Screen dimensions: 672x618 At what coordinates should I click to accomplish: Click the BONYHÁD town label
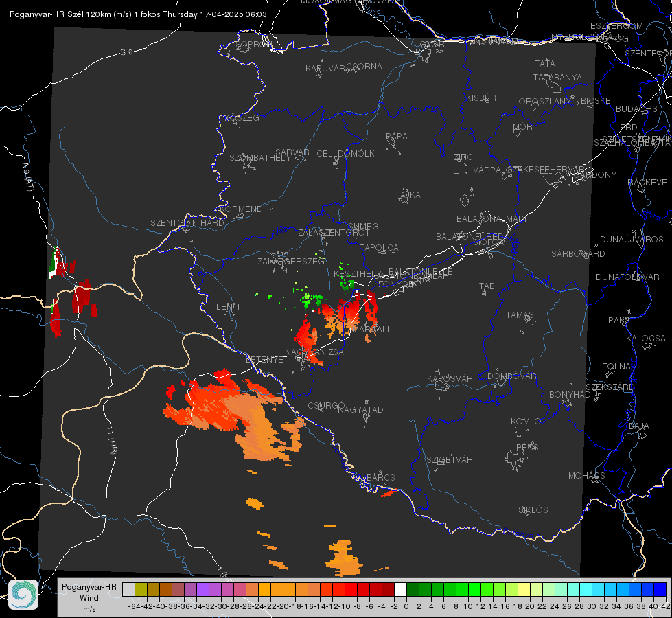(x=570, y=395)
